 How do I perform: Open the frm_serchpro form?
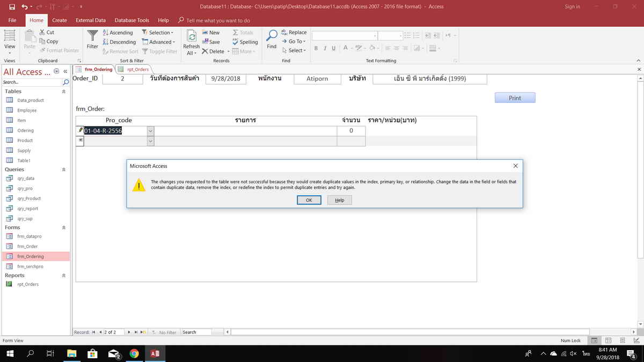point(30,267)
